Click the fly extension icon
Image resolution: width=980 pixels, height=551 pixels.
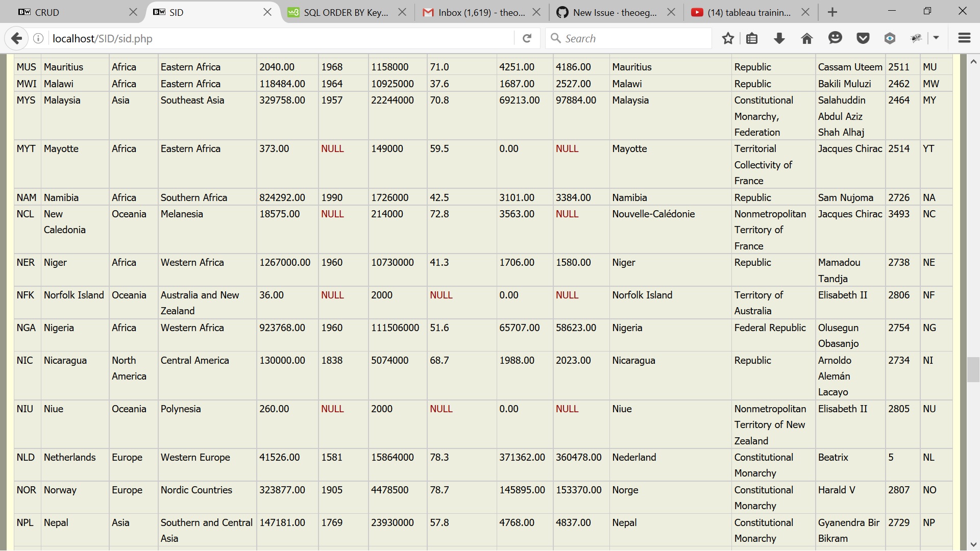(917, 38)
